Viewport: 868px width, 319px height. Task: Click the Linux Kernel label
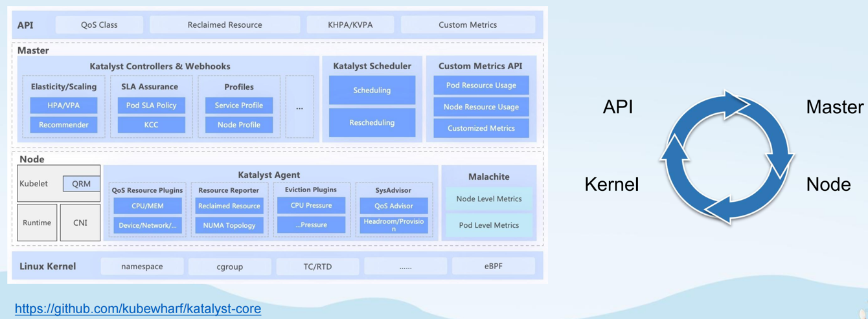[48, 267]
